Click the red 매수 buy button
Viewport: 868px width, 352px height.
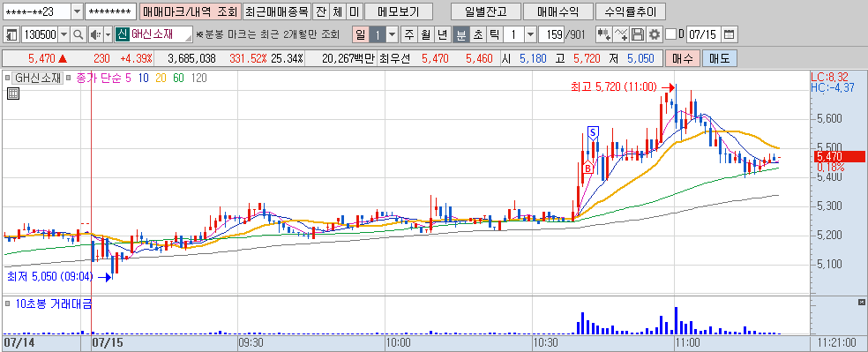683,58
